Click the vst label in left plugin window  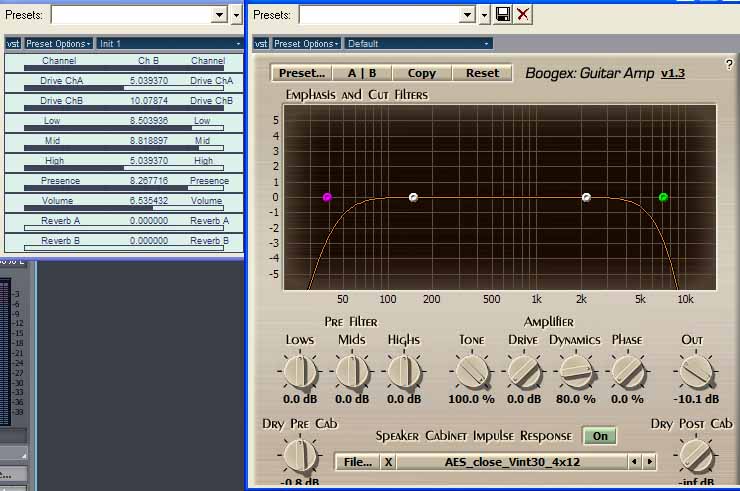[13, 43]
